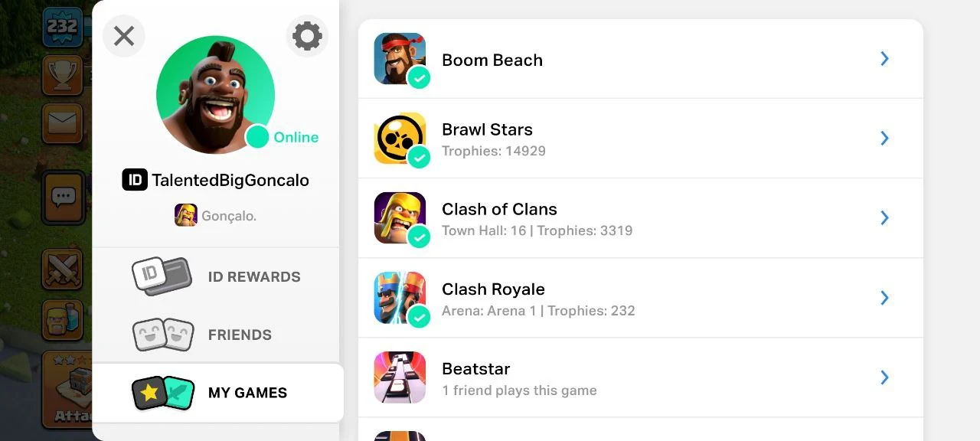The width and height of the screenshot is (980, 441).
Task: Expand Clash Royale row chevron
Action: tap(884, 298)
